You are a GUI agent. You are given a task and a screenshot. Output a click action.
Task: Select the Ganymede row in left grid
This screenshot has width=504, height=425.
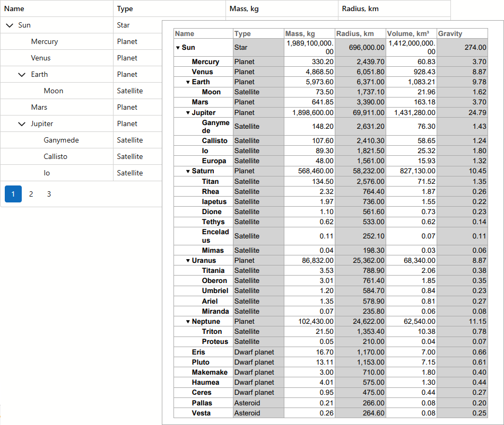[61, 140]
